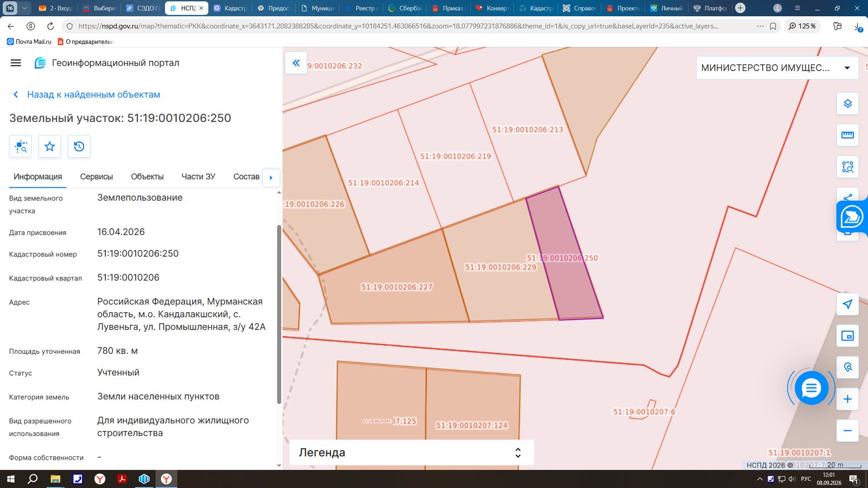Switch to the Информация tab
This screenshot has width=868, height=488.
(x=38, y=177)
